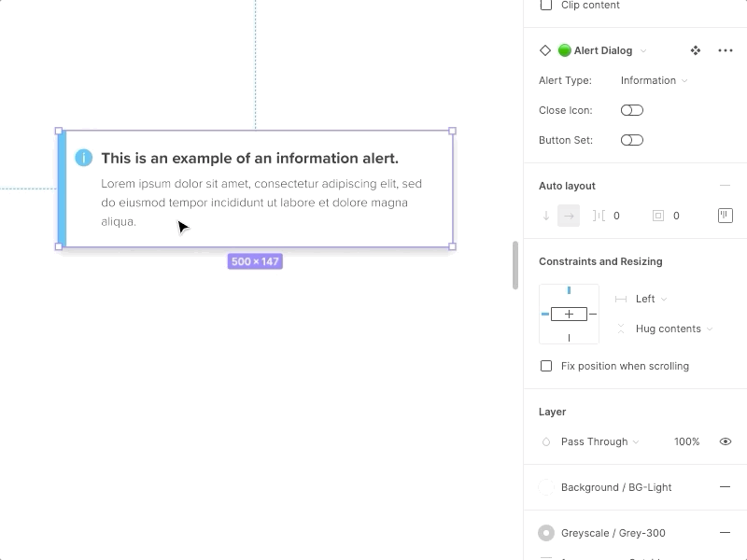The image size is (747, 560).
Task: Check the Clip content checkbox
Action: tap(546, 6)
